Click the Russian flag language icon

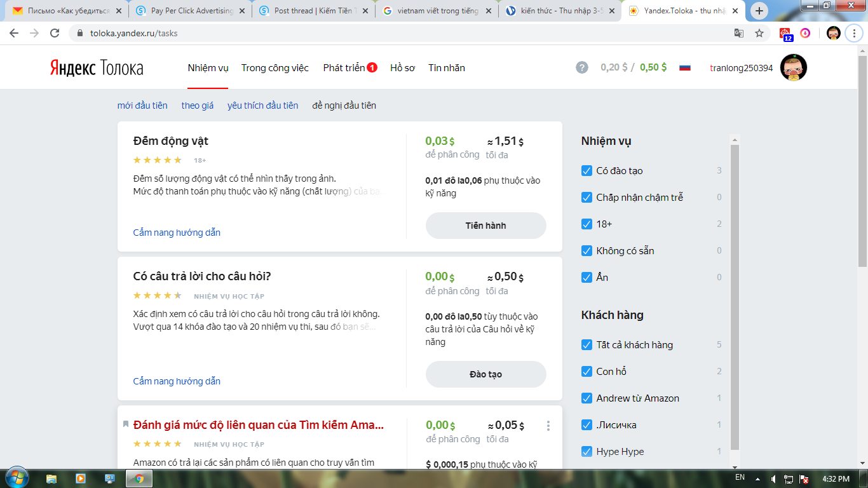685,67
